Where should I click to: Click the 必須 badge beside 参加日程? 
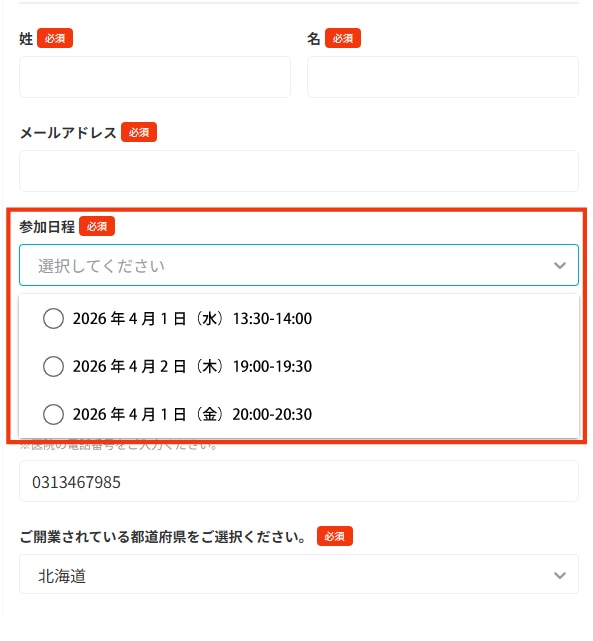pyautogui.click(x=97, y=226)
